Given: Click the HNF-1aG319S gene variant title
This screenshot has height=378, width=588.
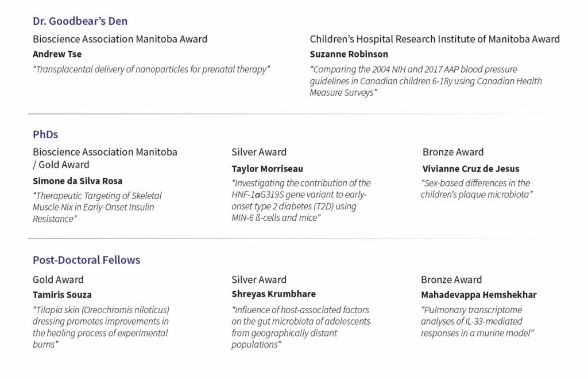Looking at the screenshot, I should [x=300, y=201].
